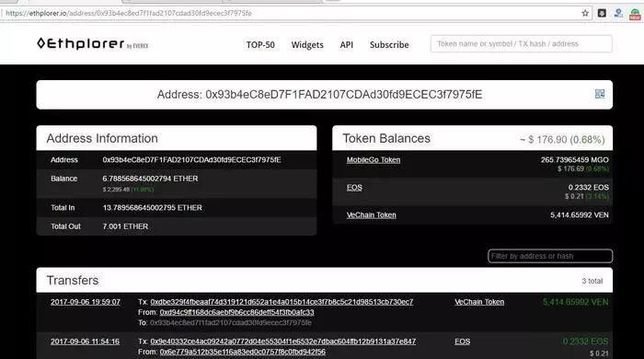The height and width of the screenshot is (359, 644).
Task: Open the transaction hash starting with 0x9e40332ce4
Action: click(x=283, y=342)
